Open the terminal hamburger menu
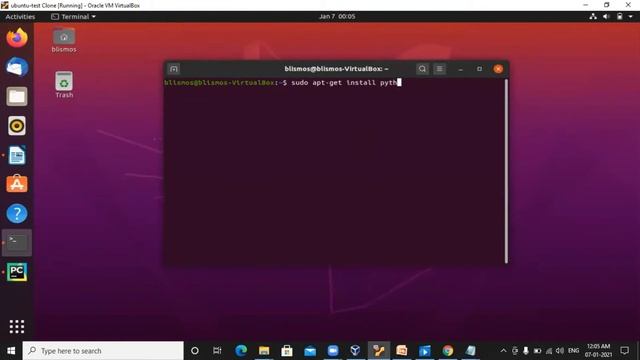The width and height of the screenshot is (640, 360). (x=440, y=69)
